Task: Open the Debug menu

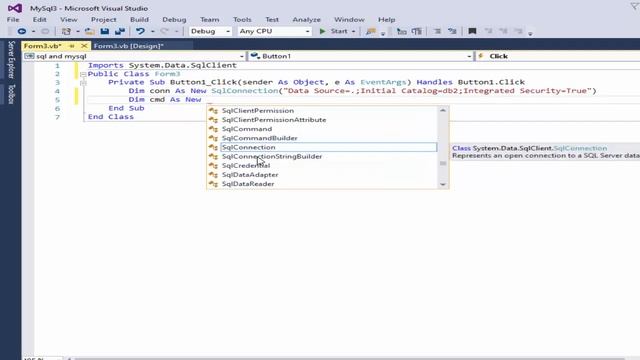Action: [174, 20]
